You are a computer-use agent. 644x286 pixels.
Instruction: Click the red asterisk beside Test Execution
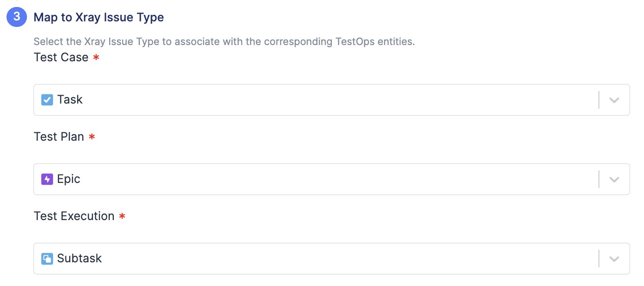tap(122, 216)
